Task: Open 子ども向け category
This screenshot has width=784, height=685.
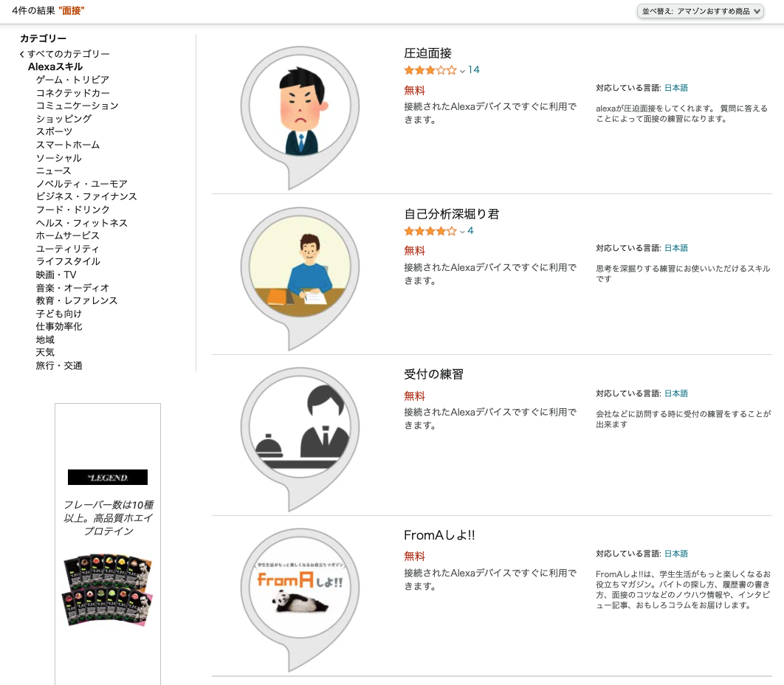Action: (x=58, y=314)
